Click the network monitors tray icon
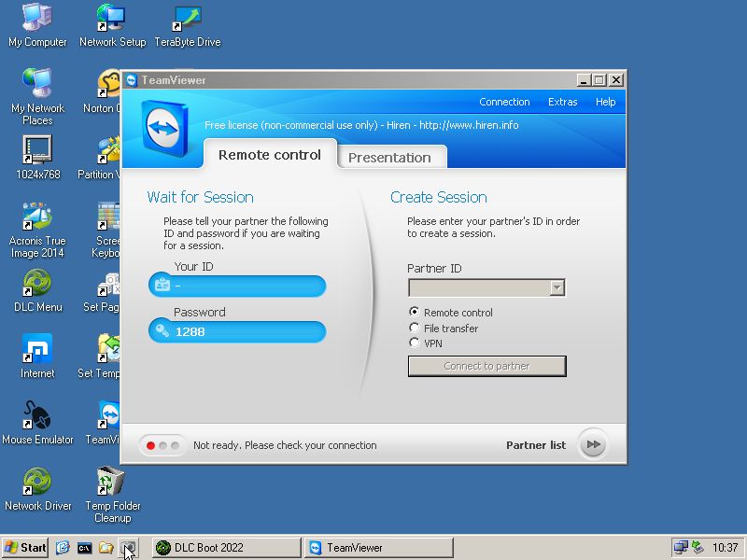The image size is (747, 560). pyautogui.click(x=681, y=548)
